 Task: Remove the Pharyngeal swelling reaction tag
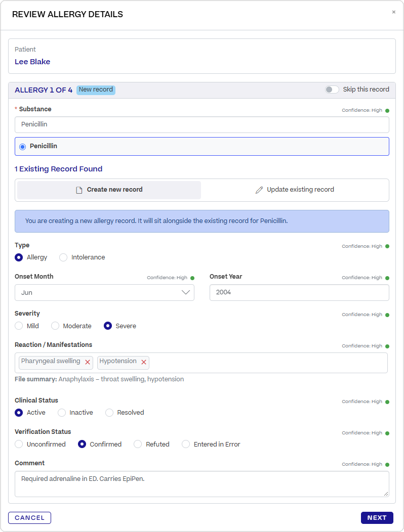(x=87, y=362)
